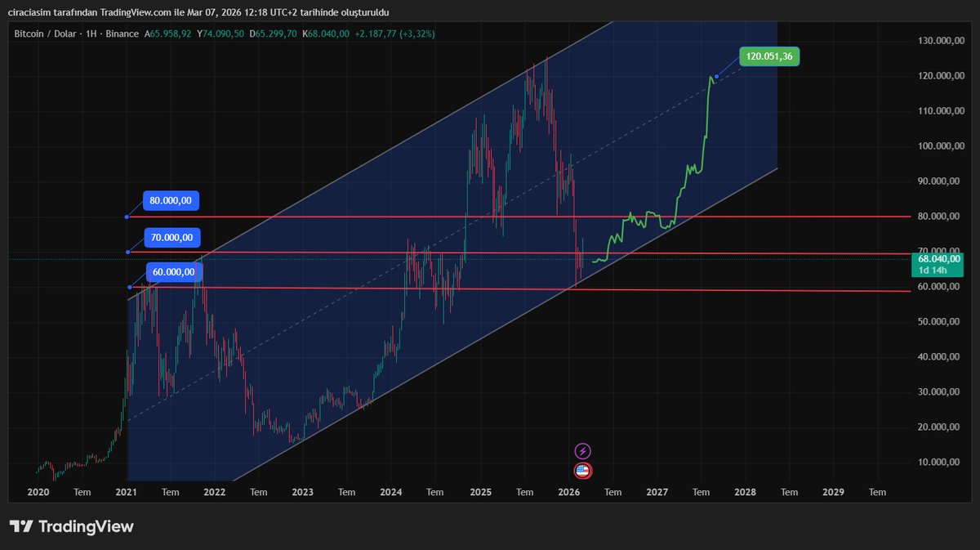Click the 2027 label on time axis
The image size is (980, 550).
(657, 493)
